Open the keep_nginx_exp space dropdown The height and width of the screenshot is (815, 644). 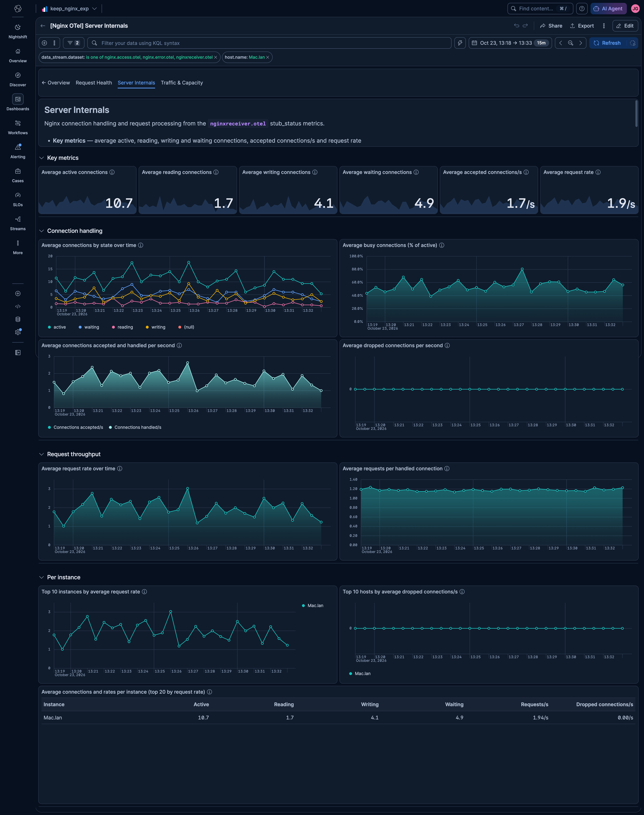pos(69,9)
